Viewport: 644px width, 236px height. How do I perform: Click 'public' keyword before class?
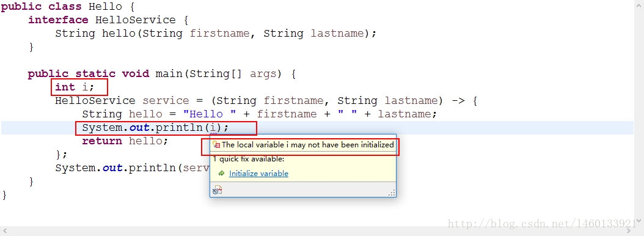click(x=21, y=7)
